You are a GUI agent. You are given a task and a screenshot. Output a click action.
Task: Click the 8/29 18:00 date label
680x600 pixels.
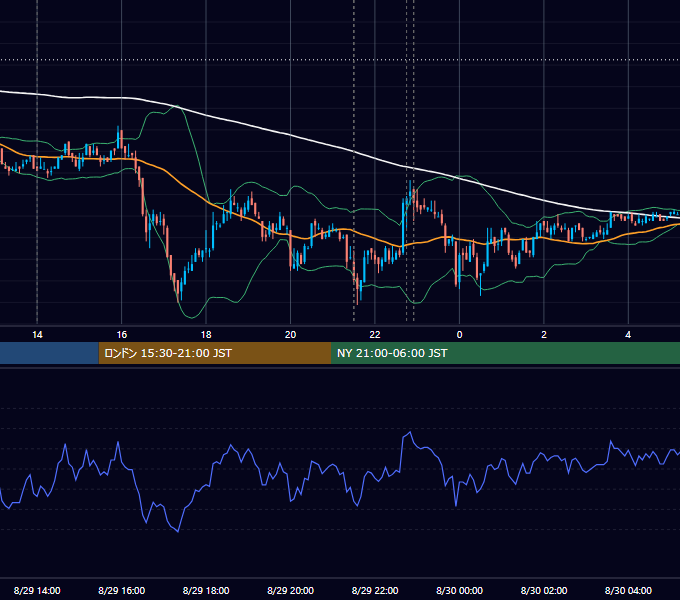tap(206, 590)
